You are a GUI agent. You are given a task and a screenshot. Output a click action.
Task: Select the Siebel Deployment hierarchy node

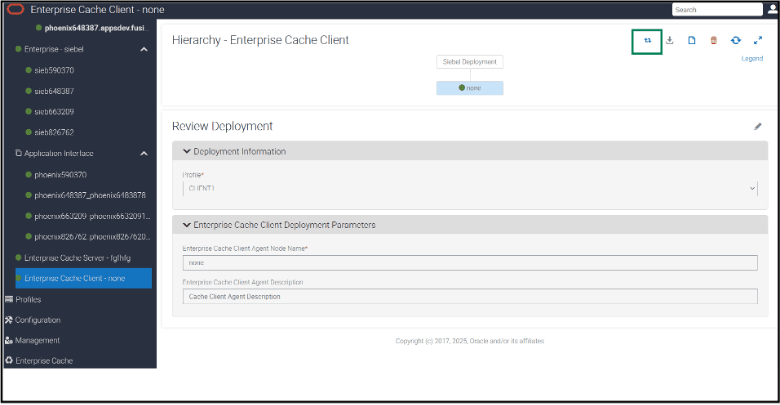coord(470,62)
